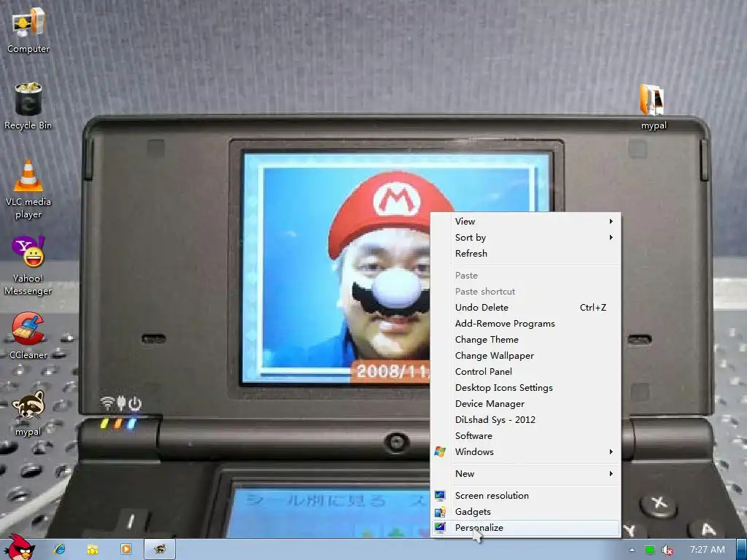The height and width of the screenshot is (560, 747).
Task: Show hidden system tray icons
Action: (x=632, y=550)
